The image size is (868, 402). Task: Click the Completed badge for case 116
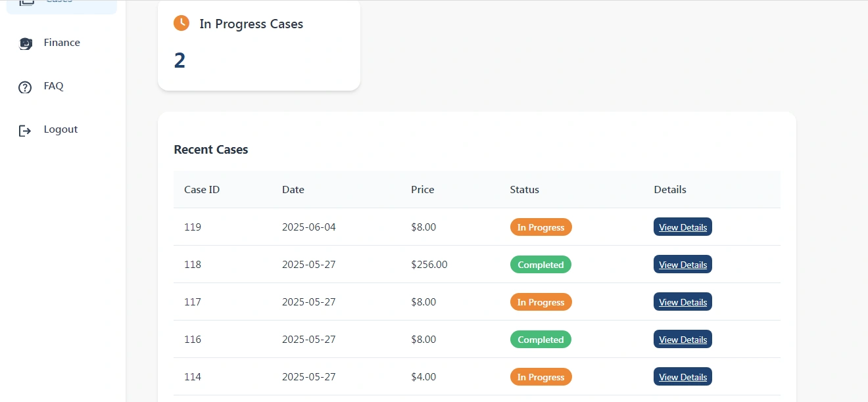tap(541, 340)
